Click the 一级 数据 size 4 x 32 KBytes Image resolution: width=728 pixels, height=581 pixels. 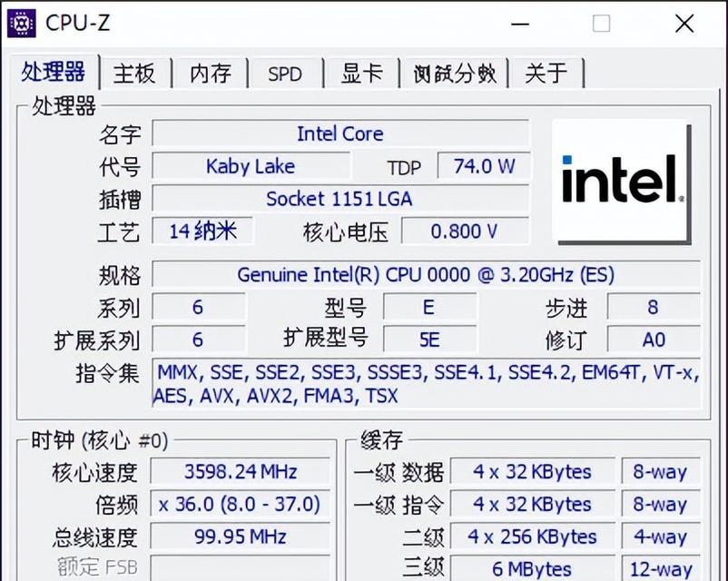pos(533,472)
